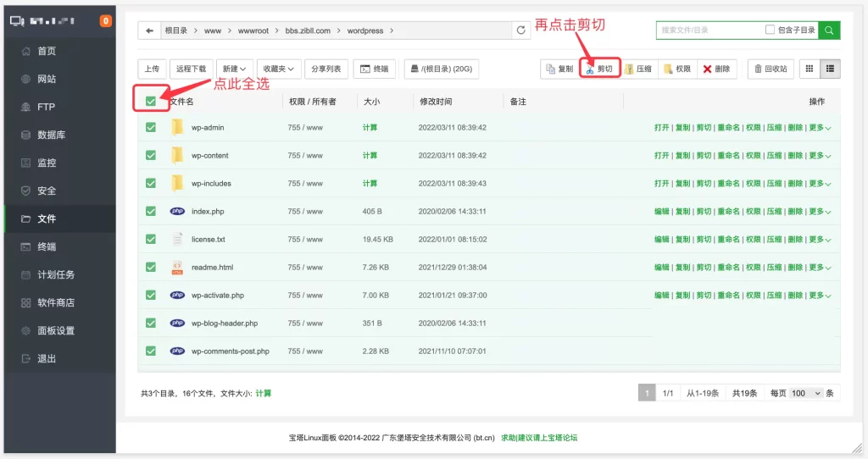Open the recycle bin (回收站)
This screenshot has height=459, width=868.
point(771,69)
